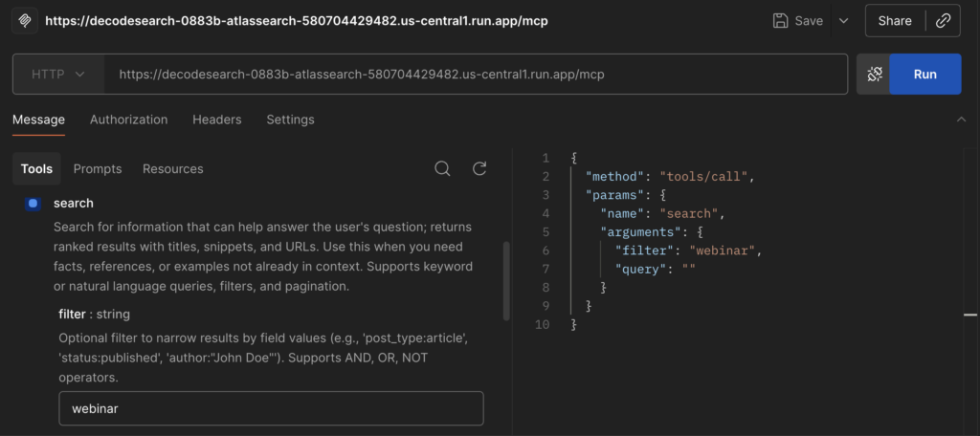Screen dimensions: 980x436
Task: Select the Message tab
Action: [x=38, y=120]
